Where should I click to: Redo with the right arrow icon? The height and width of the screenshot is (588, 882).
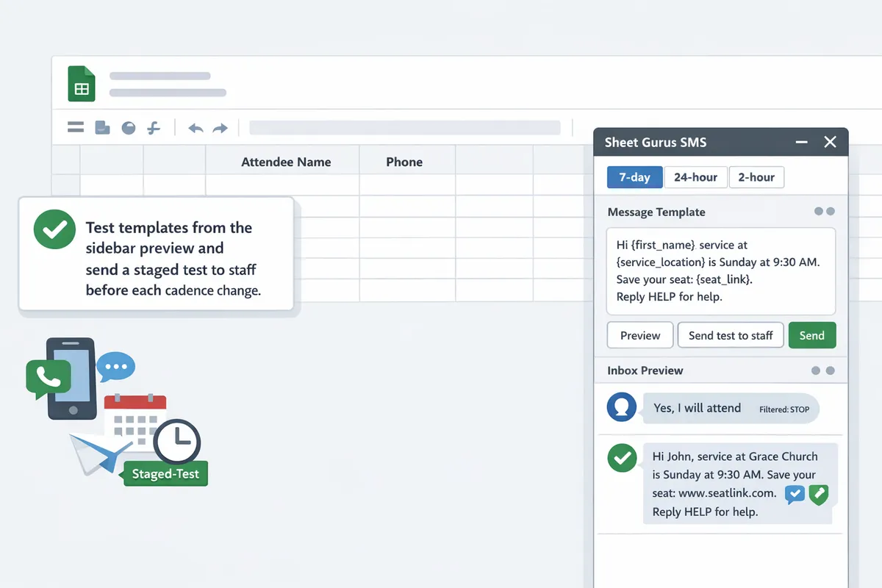pos(220,128)
